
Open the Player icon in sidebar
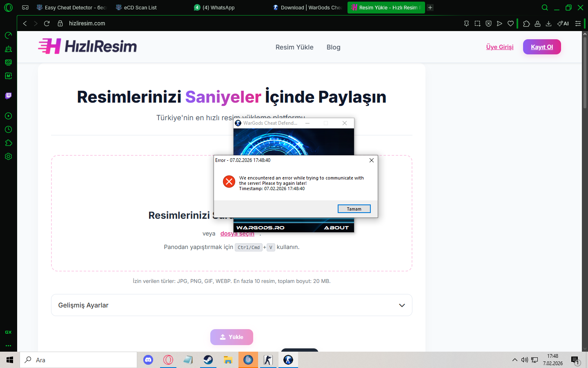(x=8, y=116)
